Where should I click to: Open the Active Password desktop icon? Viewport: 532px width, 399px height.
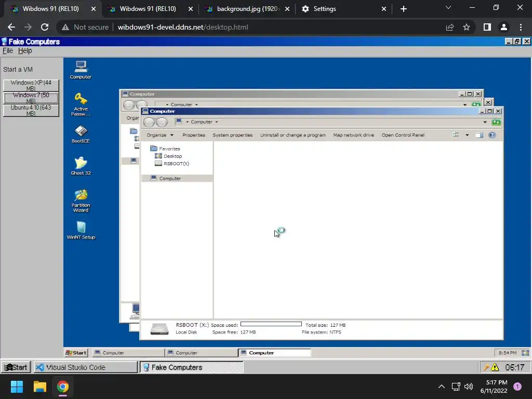click(81, 104)
